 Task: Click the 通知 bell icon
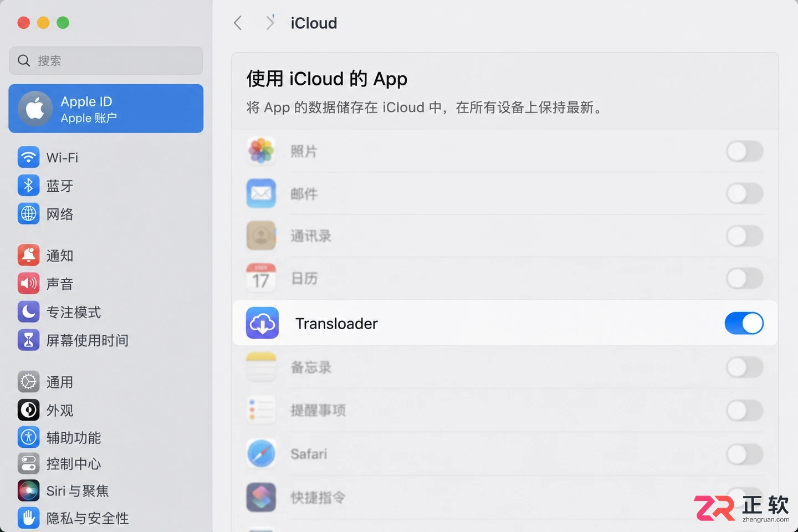pos(28,255)
